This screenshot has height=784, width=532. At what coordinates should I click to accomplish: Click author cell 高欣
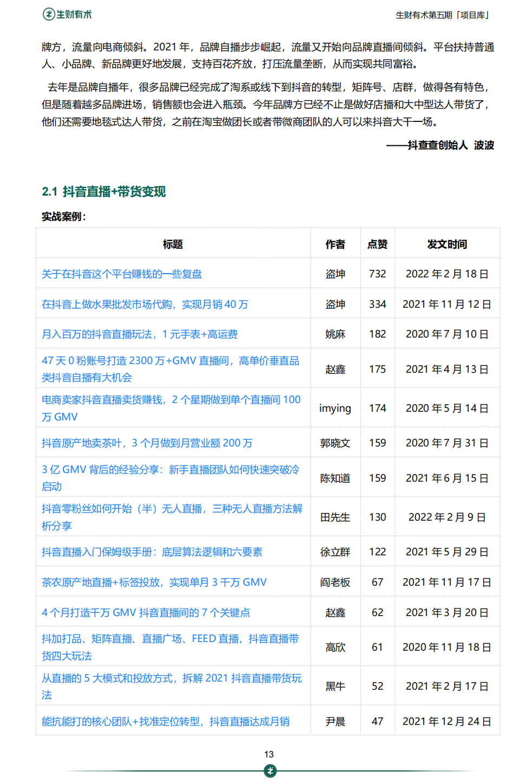[x=335, y=647]
